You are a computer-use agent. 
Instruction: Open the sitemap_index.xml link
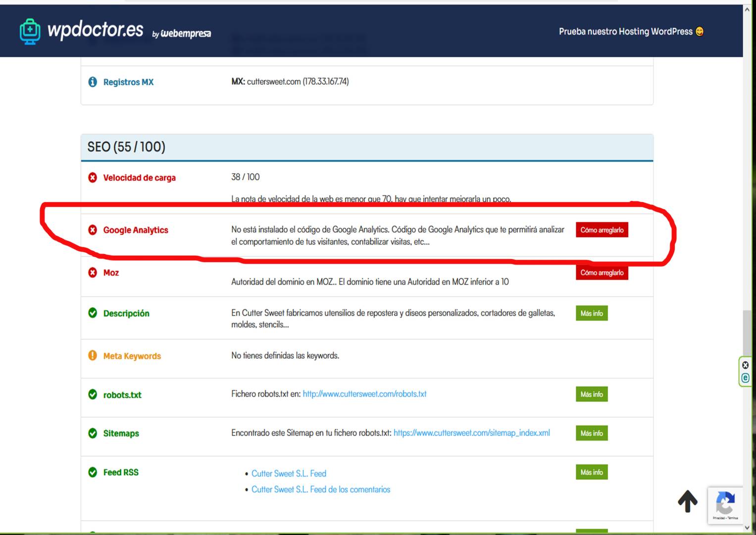(x=472, y=433)
